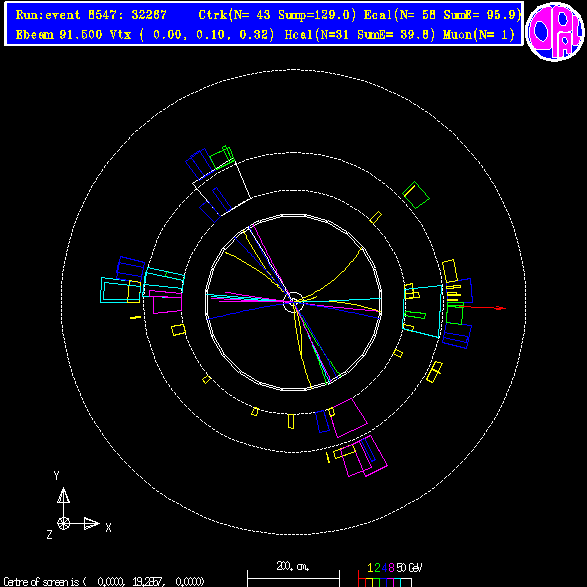Click the yellow 1 GeV legend color
Image resolution: width=587 pixels, height=587 pixels.
(x=369, y=582)
